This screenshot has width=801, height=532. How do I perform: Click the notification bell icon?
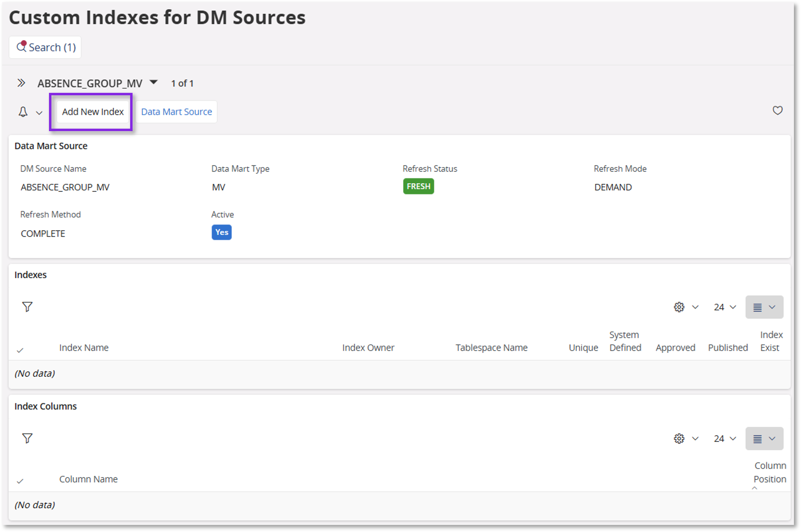click(23, 112)
